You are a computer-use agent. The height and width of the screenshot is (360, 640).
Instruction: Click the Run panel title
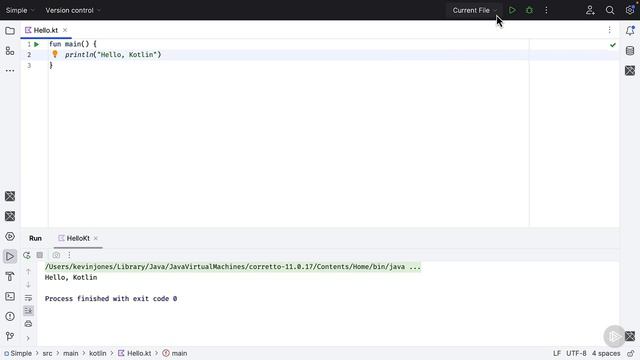[x=36, y=238]
